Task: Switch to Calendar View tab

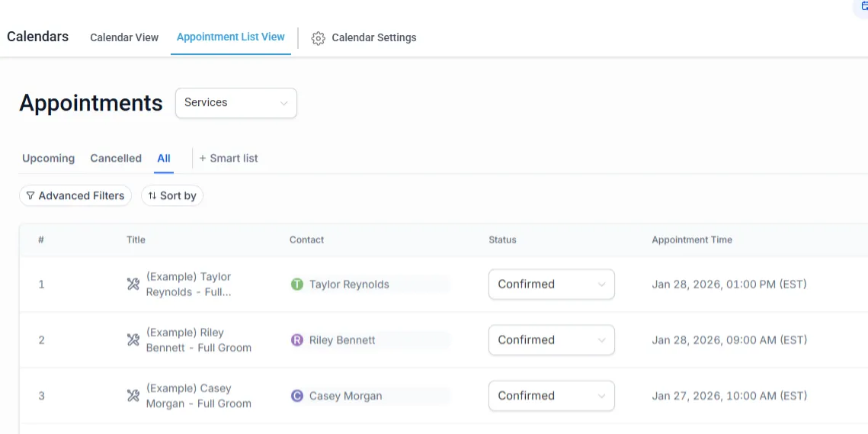Action: (124, 37)
